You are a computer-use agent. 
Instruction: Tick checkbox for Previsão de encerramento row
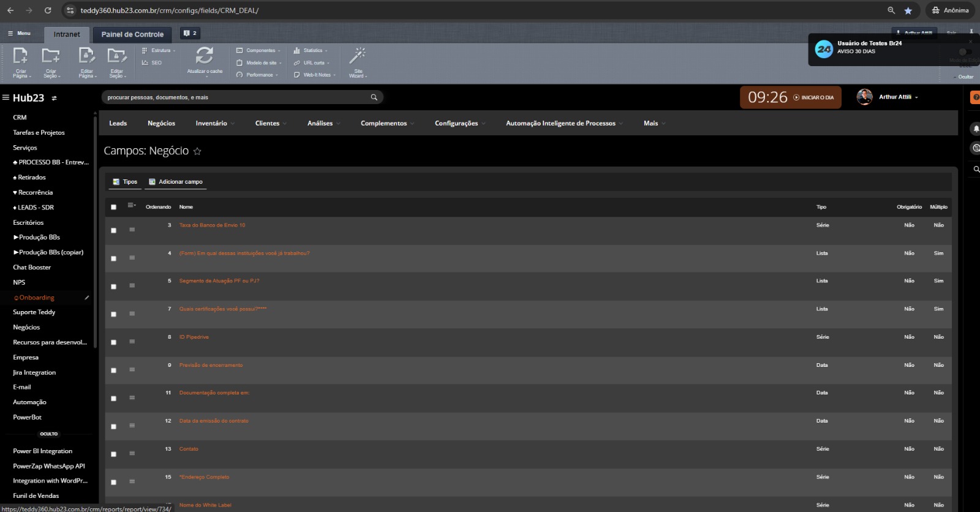[x=113, y=371]
